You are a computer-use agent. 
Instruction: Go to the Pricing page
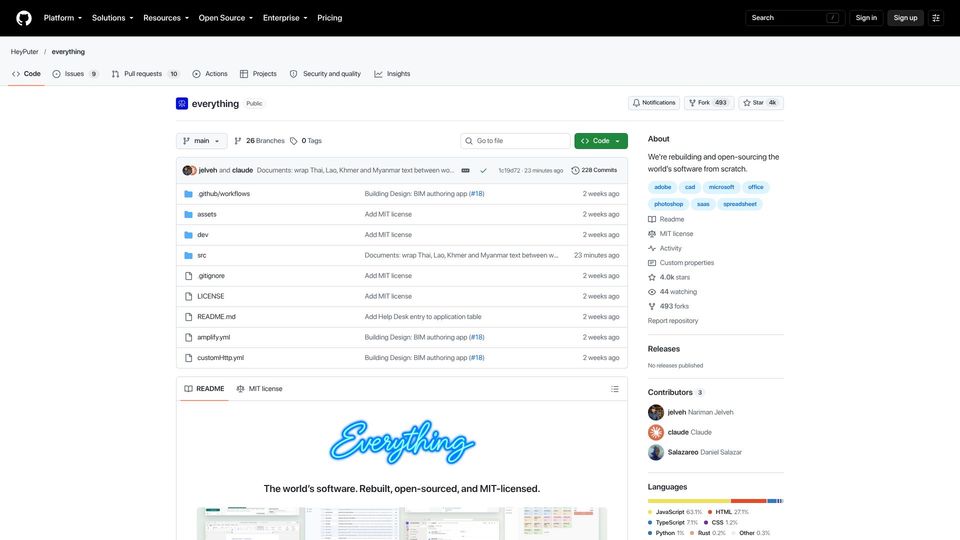tap(329, 18)
